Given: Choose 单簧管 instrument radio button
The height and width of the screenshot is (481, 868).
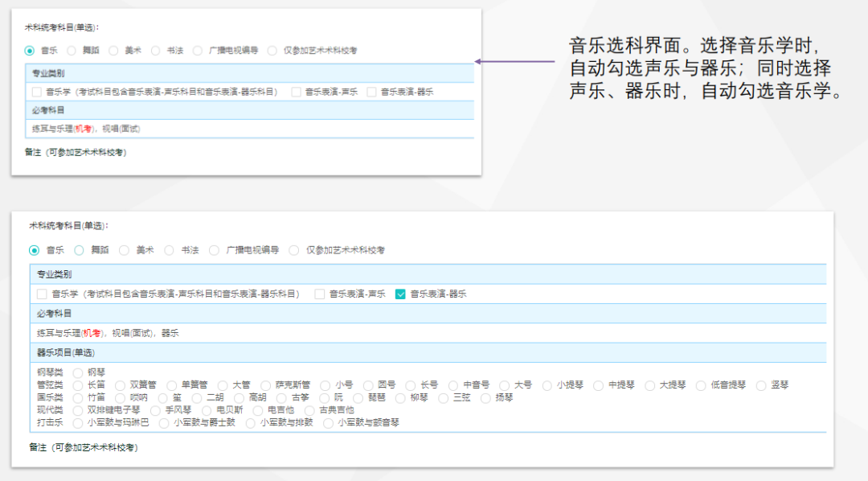Looking at the screenshot, I should (172, 385).
